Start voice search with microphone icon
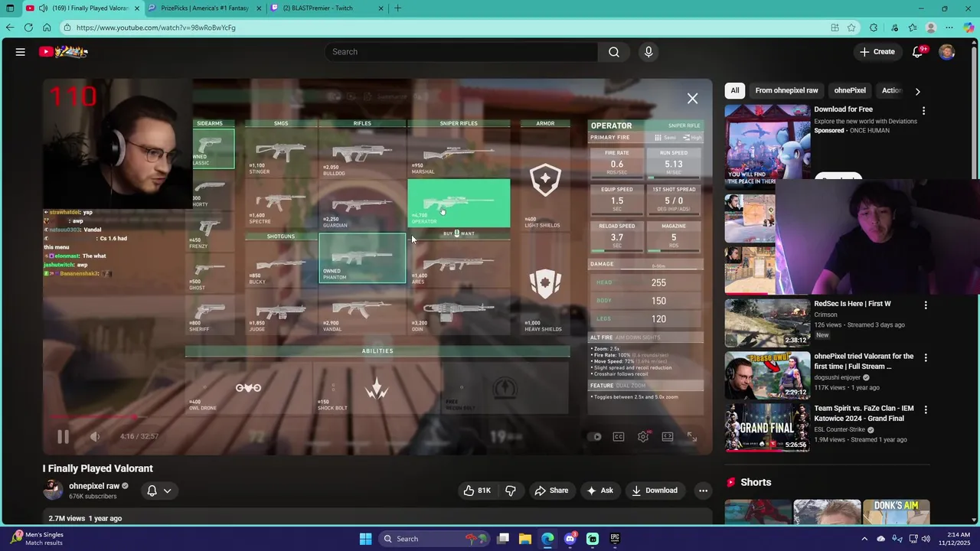 point(648,52)
